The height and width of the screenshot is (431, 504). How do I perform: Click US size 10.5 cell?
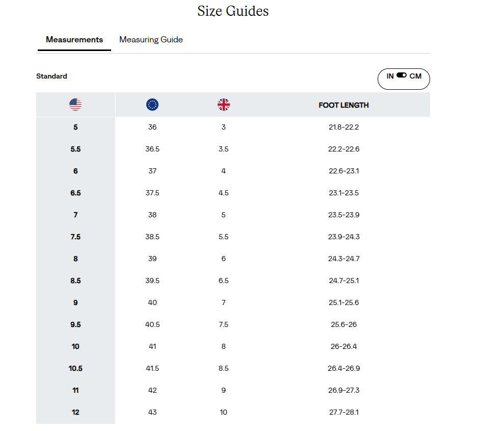pos(75,368)
